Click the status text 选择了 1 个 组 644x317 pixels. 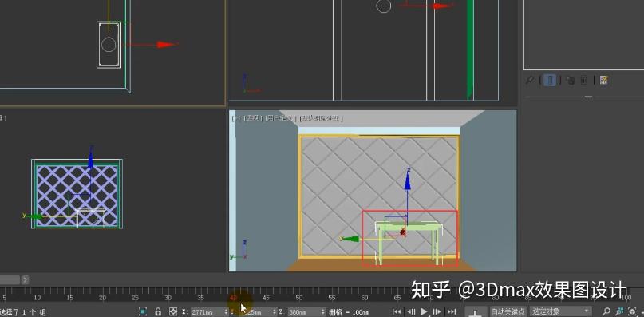pos(23,312)
